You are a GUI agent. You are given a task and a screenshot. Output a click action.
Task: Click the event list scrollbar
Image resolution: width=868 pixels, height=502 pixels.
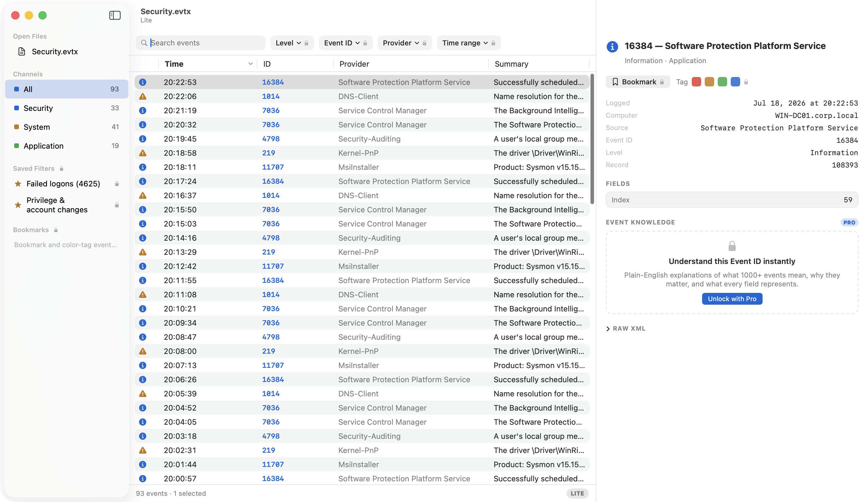(x=592, y=139)
